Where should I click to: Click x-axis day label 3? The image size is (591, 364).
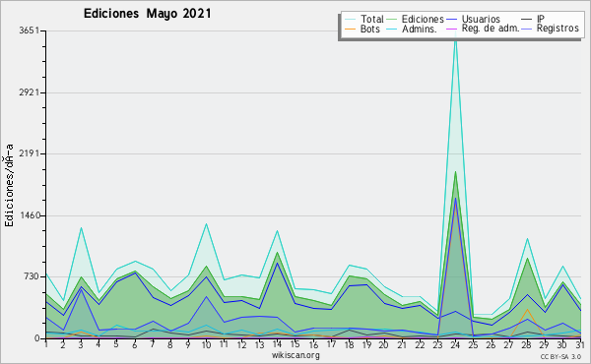click(81, 345)
